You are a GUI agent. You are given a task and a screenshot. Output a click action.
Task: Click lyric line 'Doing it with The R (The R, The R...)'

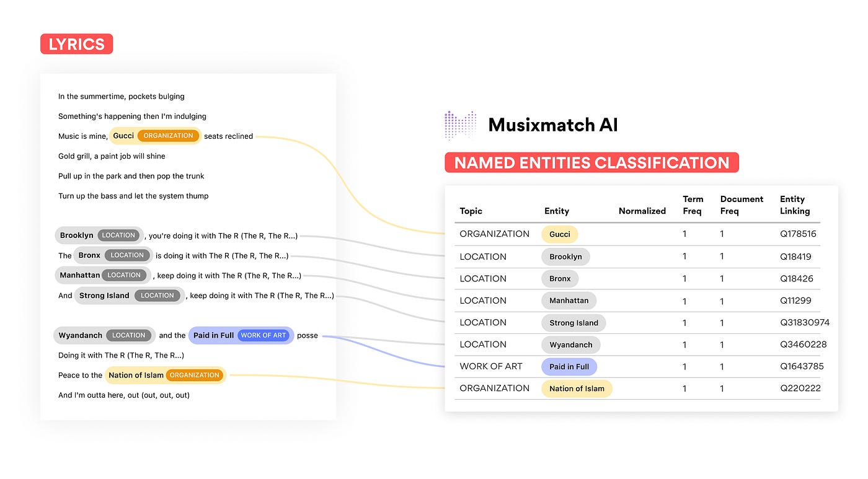(x=121, y=355)
